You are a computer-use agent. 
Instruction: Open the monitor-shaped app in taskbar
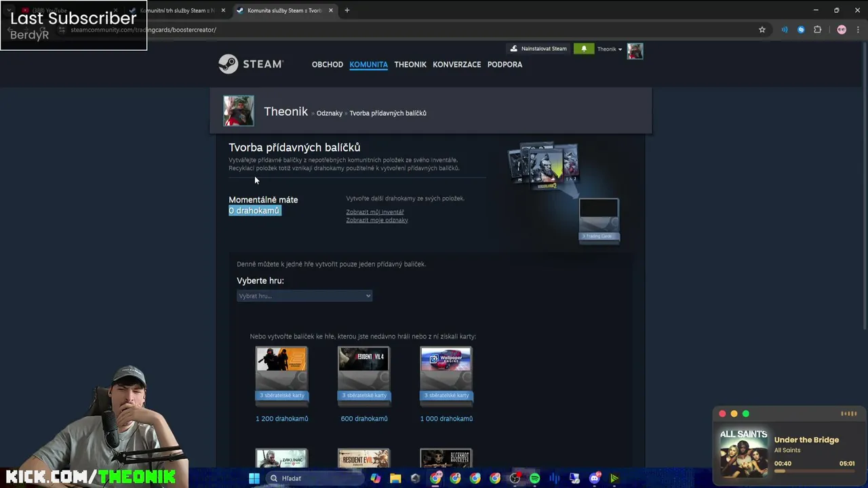coord(574,479)
